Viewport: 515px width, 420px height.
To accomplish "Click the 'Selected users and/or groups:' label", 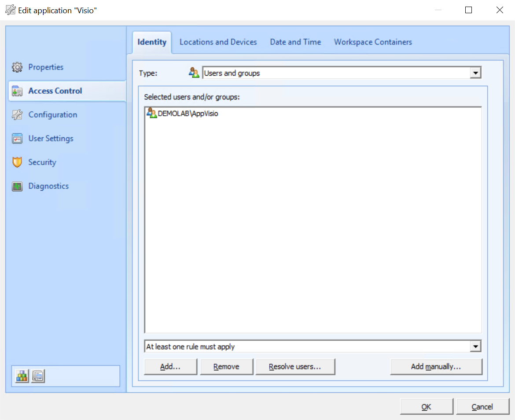I will click(x=192, y=97).
